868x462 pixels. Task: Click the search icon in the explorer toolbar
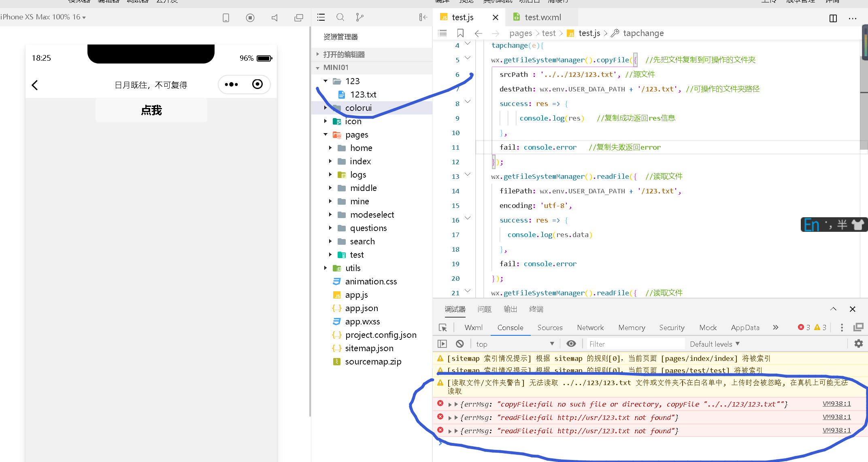point(340,17)
